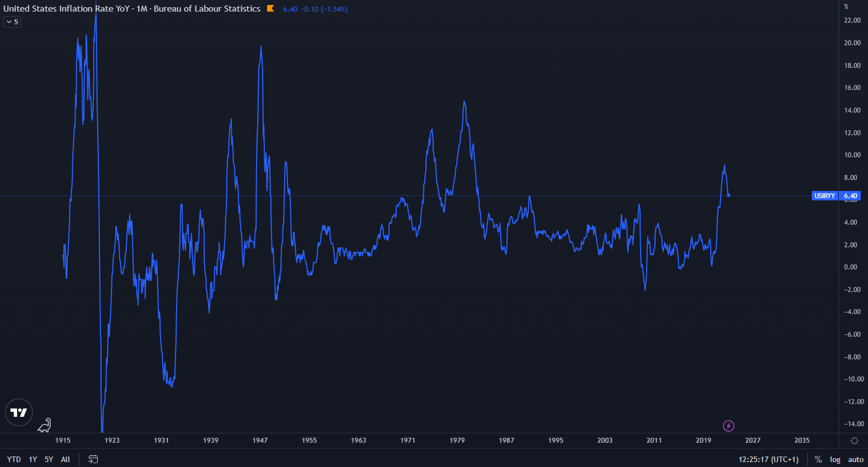868x467 pixels.
Task: Click the TradingView logo
Action: pos(19,412)
